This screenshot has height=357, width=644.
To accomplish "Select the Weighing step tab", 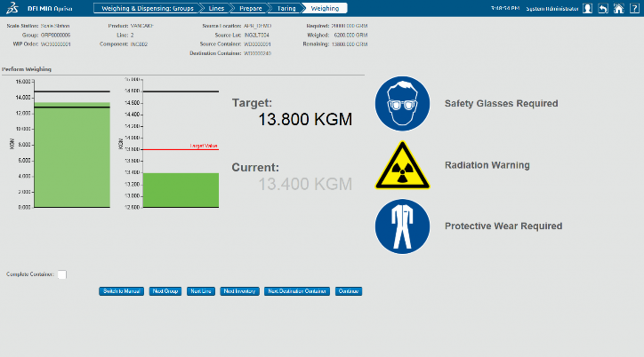I will pyautogui.click(x=325, y=8).
